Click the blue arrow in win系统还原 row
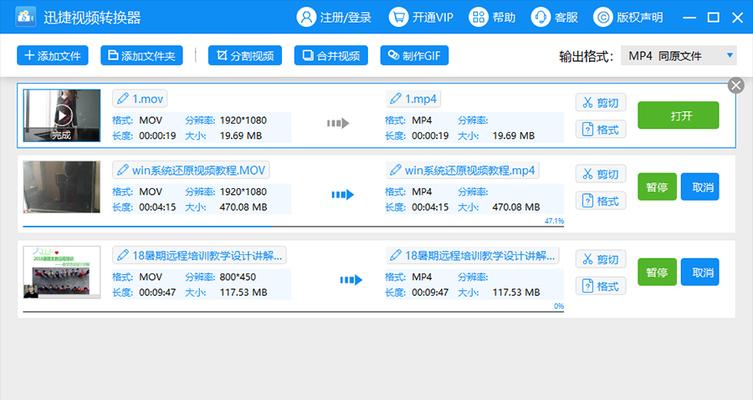This screenshot has height=400, width=753. [342, 194]
